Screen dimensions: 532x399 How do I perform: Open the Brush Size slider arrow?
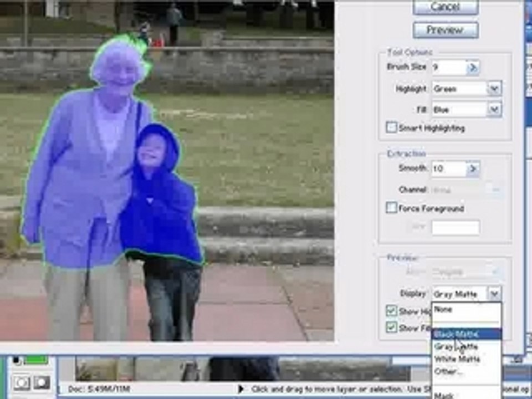(473, 68)
